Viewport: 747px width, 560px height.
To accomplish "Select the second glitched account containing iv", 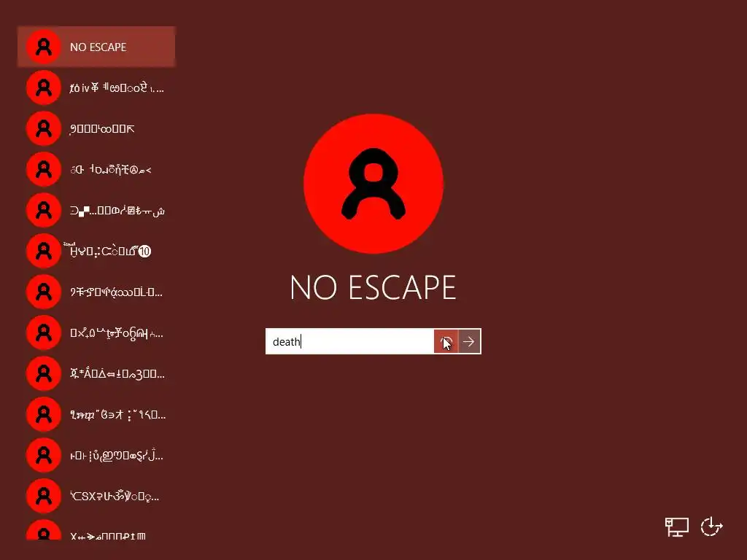I will [x=96, y=87].
